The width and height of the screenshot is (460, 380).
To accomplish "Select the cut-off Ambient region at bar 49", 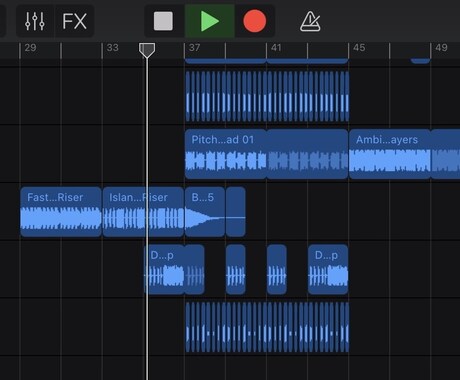I will click(x=446, y=154).
